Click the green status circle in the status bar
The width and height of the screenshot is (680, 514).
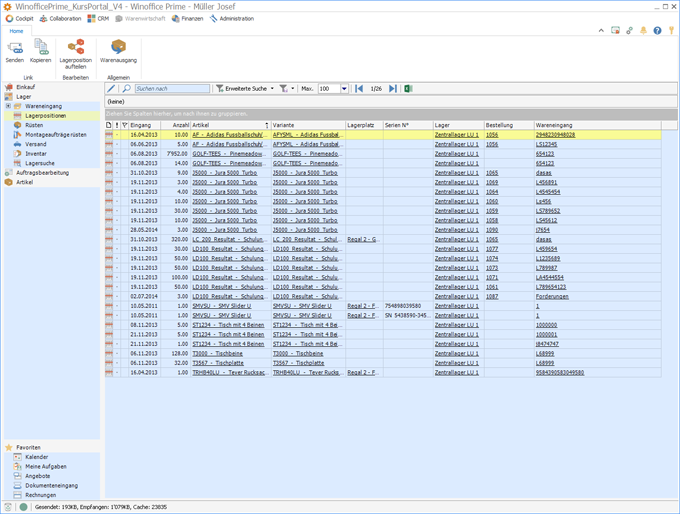23,507
